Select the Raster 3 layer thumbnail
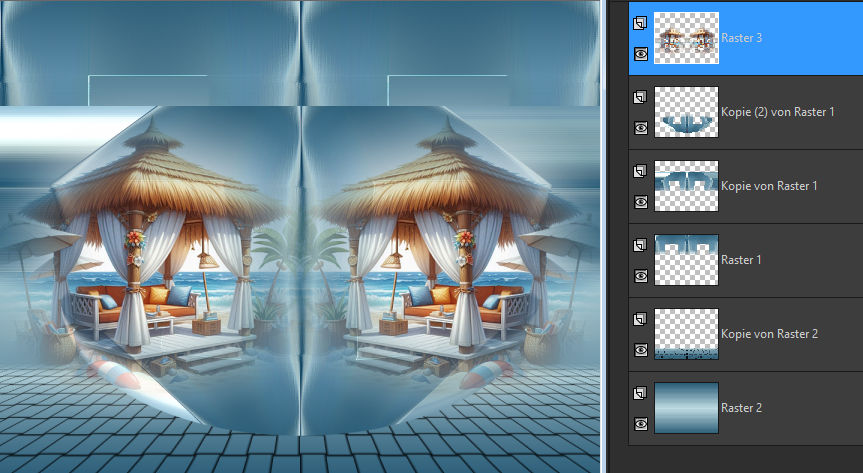 tap(686, 38)
